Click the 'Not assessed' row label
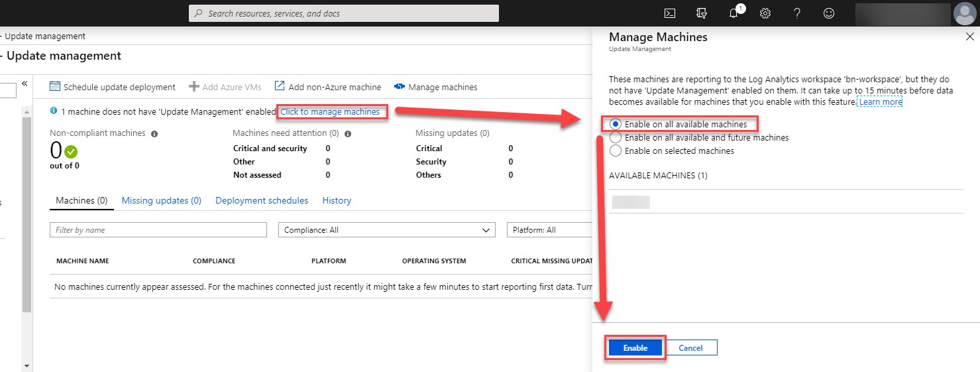980x372 pixels. [x=257, y=175]
